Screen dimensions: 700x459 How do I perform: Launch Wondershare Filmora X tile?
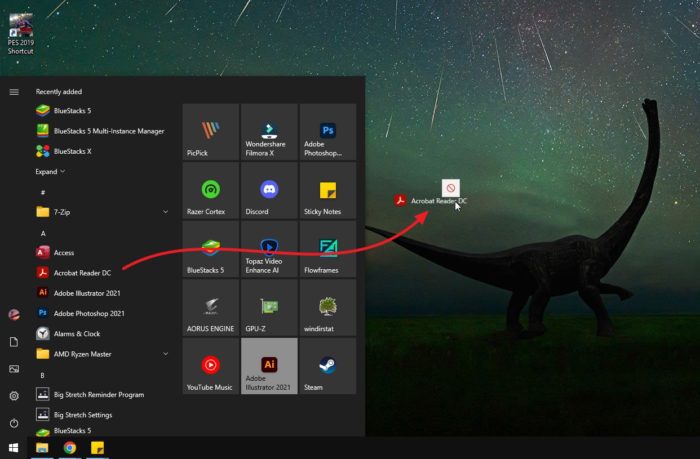[x=269, y=132]
